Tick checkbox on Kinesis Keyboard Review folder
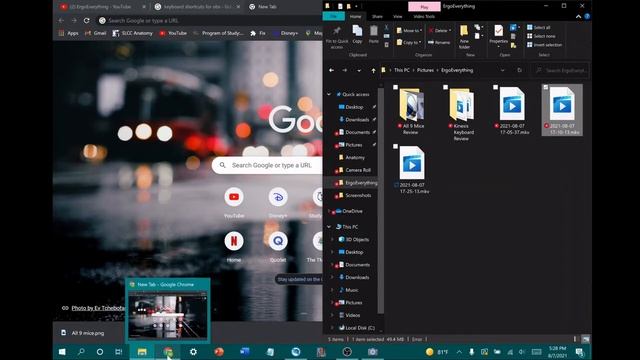 point(445,87)
